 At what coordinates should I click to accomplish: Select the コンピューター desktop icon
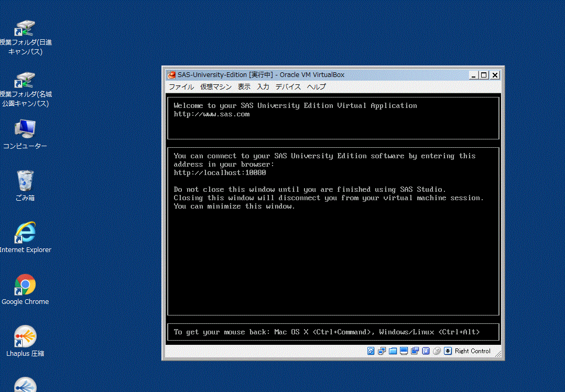(x=25, y=134)
